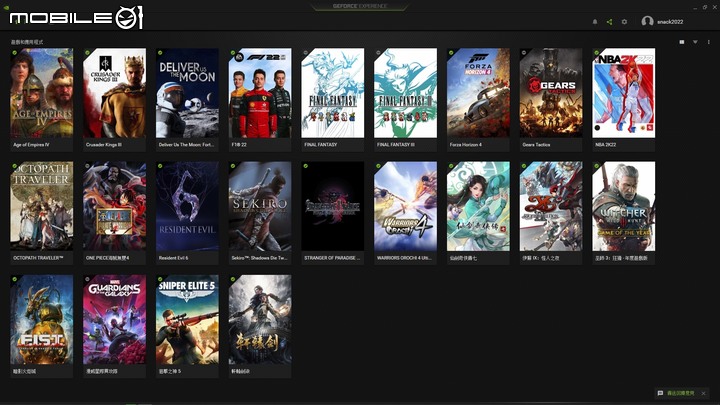Click the optimized checkmark on NBA 2K22
This screenshot has width=720, height=405.
596,53
